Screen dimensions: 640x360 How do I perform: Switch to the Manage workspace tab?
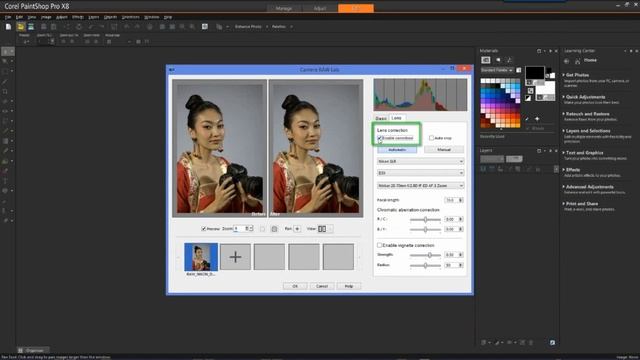[x=284, y=8]
